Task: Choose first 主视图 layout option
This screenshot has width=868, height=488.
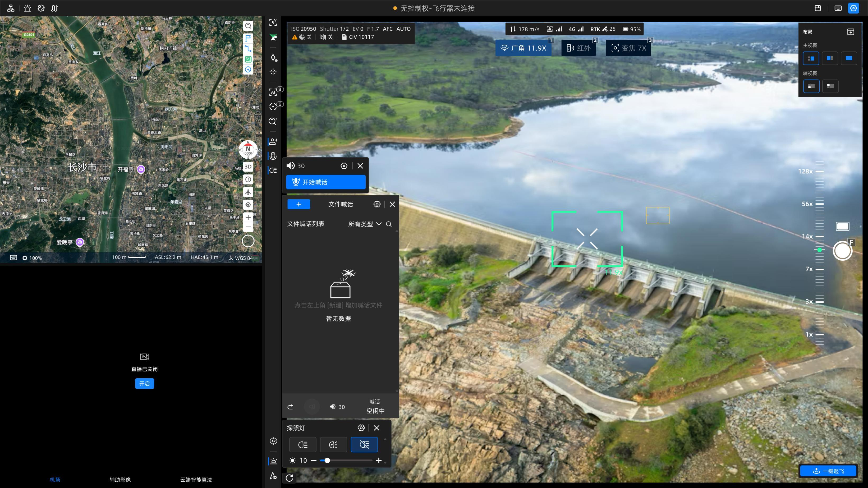Action: click(x=811, y=58)
